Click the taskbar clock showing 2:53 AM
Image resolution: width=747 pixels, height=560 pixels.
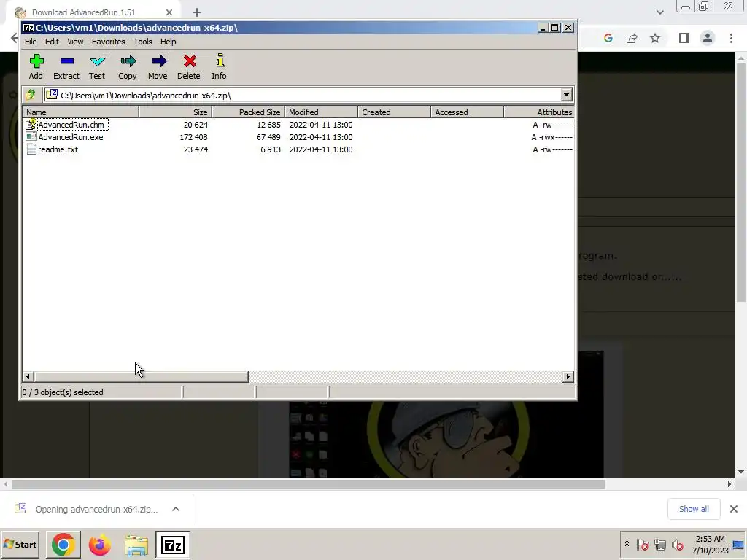(710, 545)
